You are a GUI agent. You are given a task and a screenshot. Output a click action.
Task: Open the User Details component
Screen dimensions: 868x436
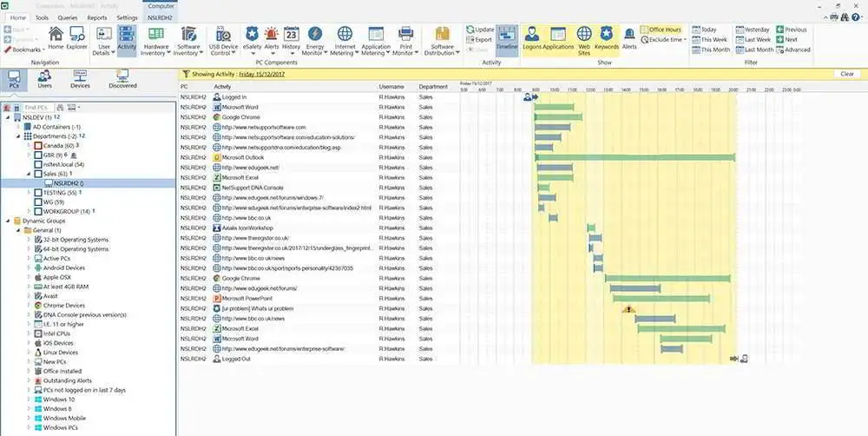point(104,41)
